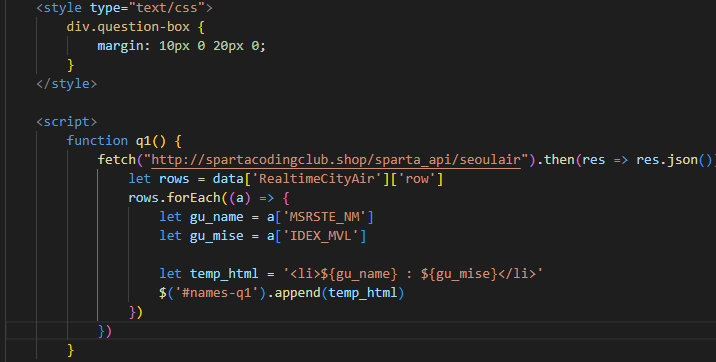Click the 'IDEX_MVL' string
Screen dimensions: 716x362
[321, 236]
